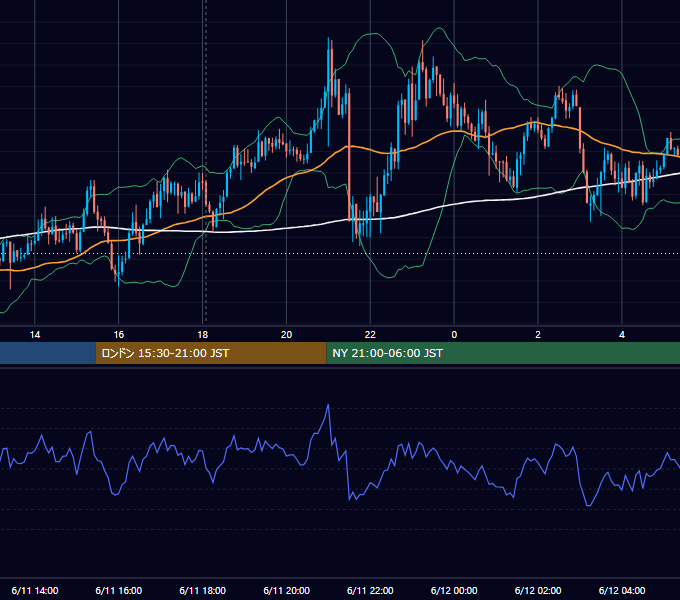The height and width of the screenshot is (600, 680).
Task: Click the 2 hour label on price chart axis
Action: (538, 335)
